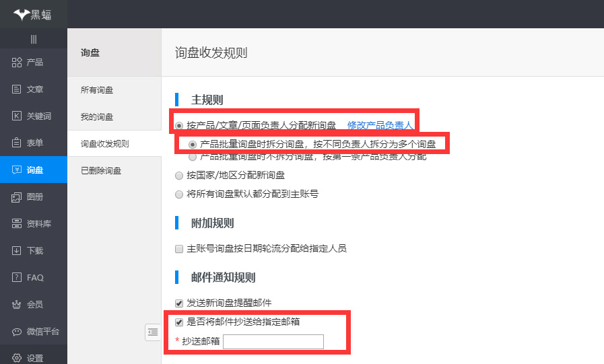Open the 微信平台 chat icon
Image resolution: width=604 pixels, height=364 pixels.
[x=17, y=332]
